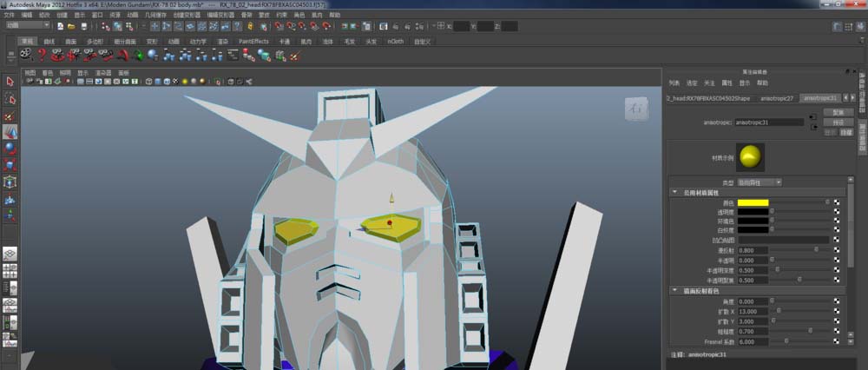The width and height of the screenshot is (868, 370).
Task: Collapse the Common Material Attributes section
Action: pos(674,193)
